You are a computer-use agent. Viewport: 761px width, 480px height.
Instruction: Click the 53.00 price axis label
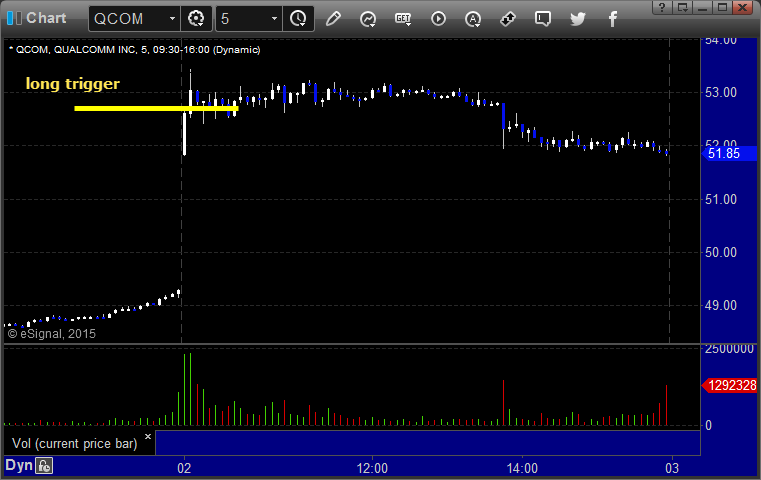pos(721,92)
